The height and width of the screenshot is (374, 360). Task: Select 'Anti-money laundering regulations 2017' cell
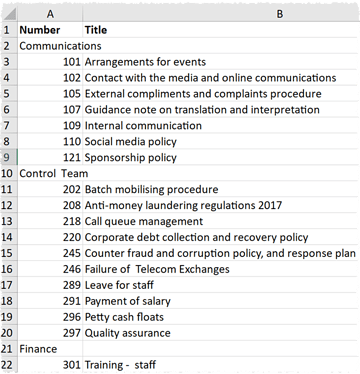tap(221, 205)
